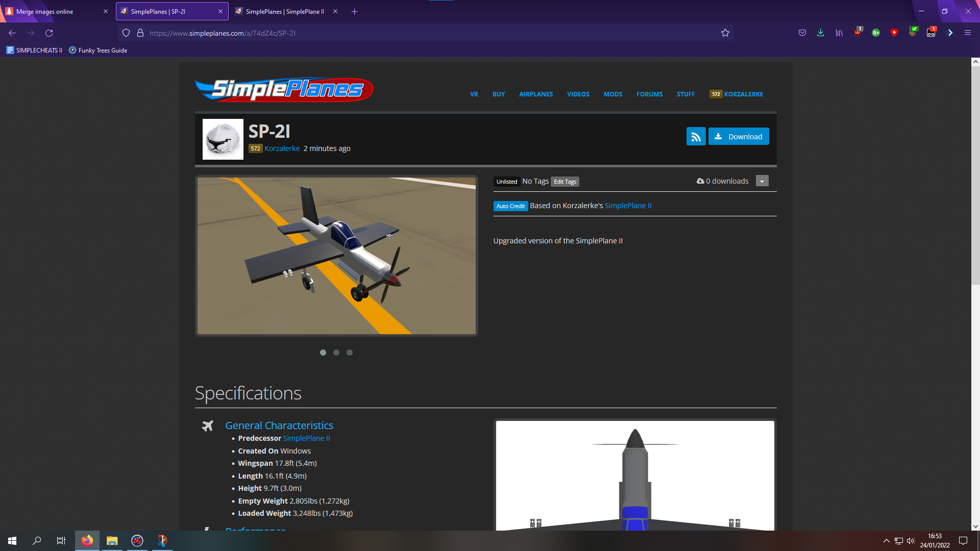Open Windows taskbar search

point(37,541)
